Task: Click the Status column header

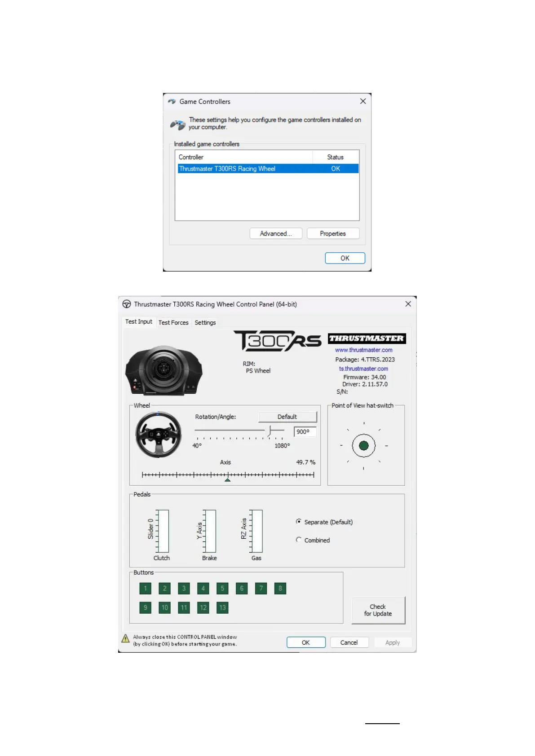Action: 336,157
